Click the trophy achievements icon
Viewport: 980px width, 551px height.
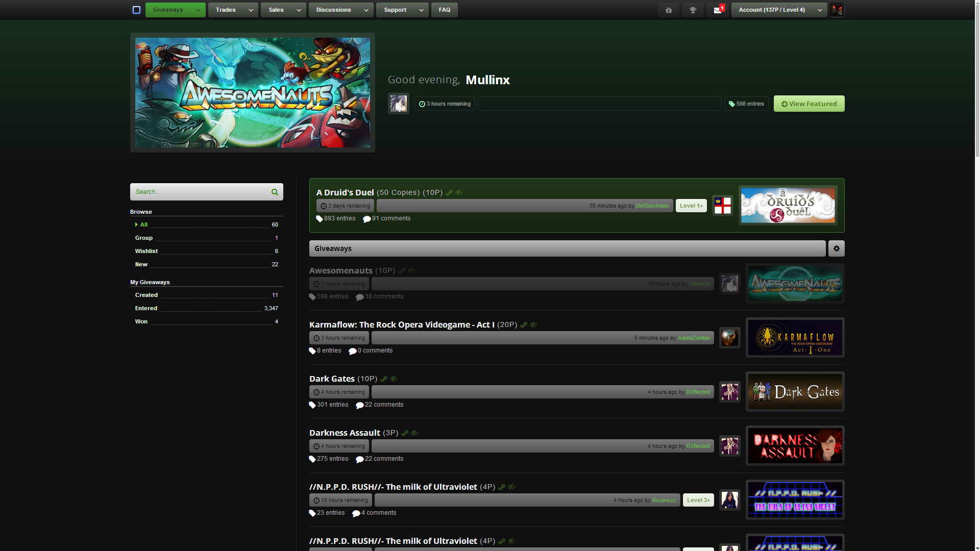click(693, 10)
